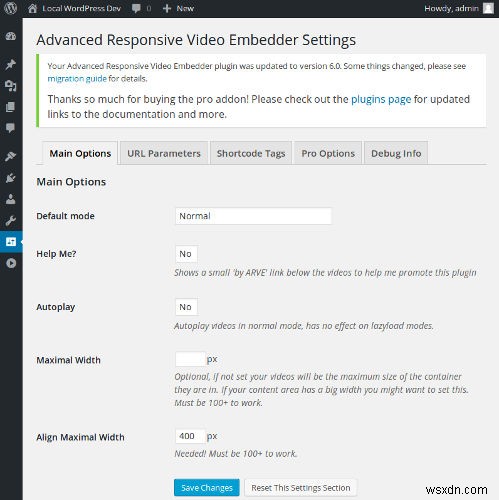Open admin user avatar
The image size is (499, 500).
point(488,8)
